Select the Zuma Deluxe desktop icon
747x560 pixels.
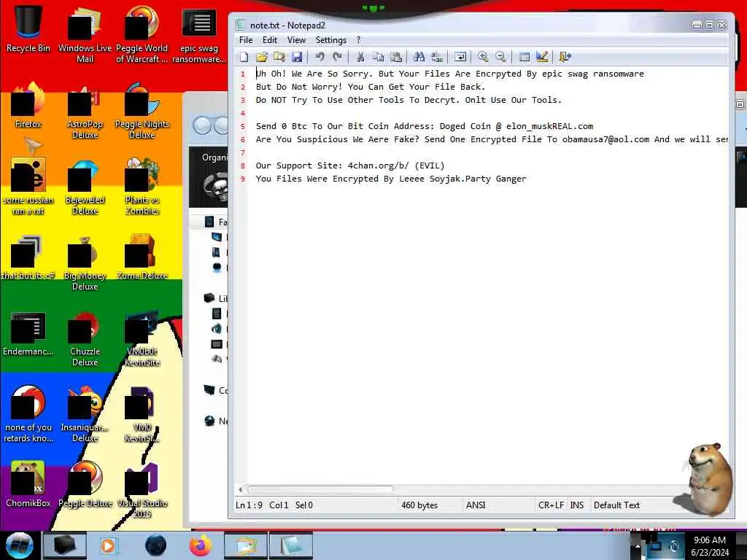tap(142, 257)
